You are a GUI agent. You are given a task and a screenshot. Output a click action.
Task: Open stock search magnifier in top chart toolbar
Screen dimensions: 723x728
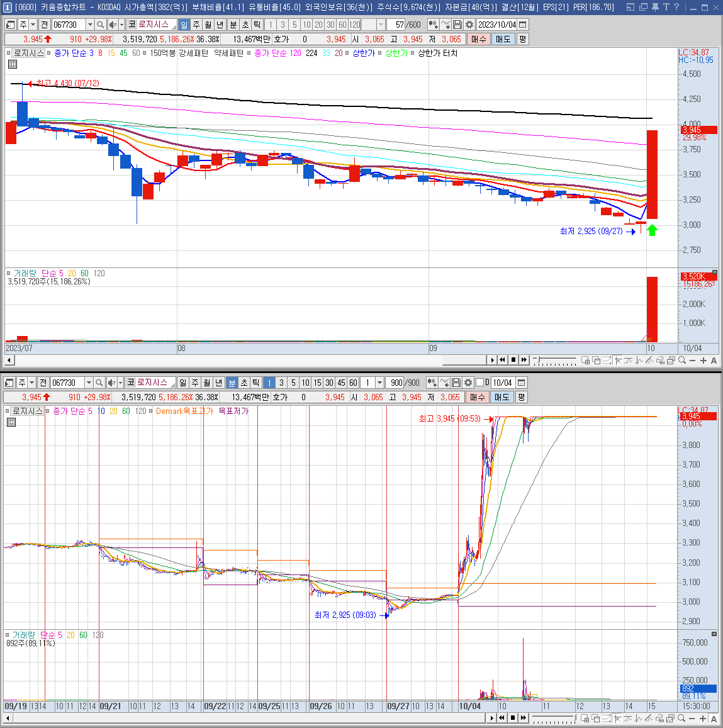pos(100,25)
